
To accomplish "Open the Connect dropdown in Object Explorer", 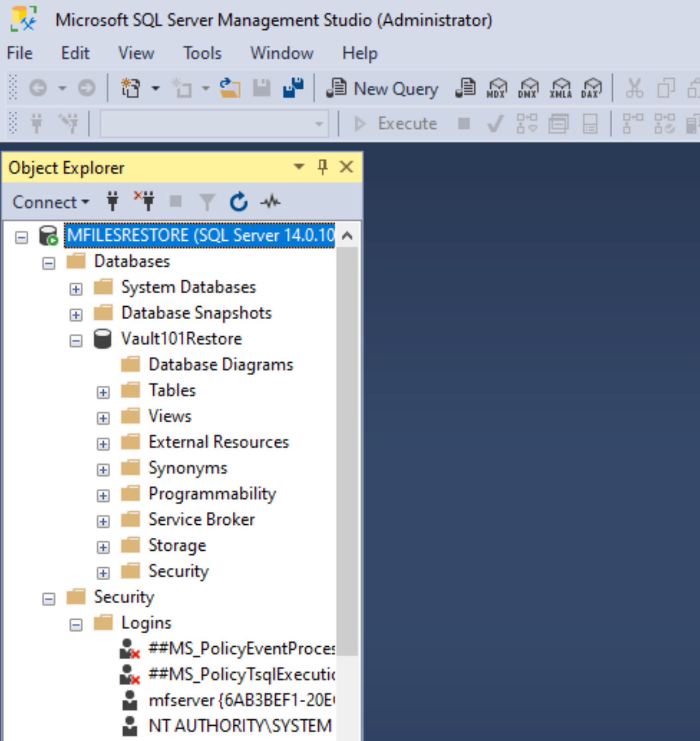I will pos(51,202).
